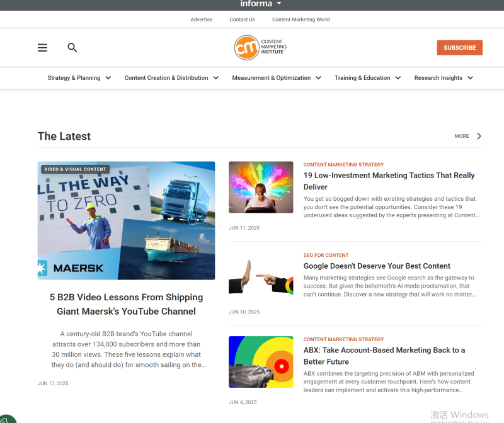Open 19 Low-Investment Marketing Tactics headline
504x423 pixels.
(x=389, y=181)
